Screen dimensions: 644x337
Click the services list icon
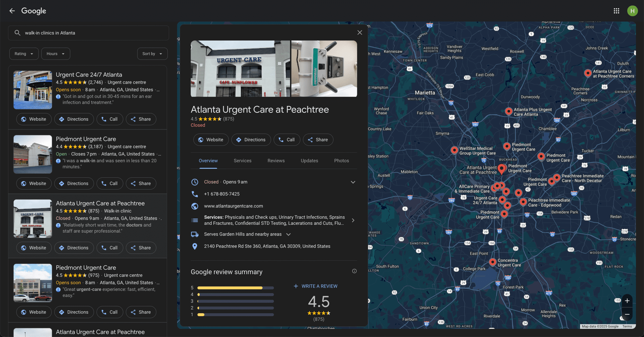pos(195,220)
